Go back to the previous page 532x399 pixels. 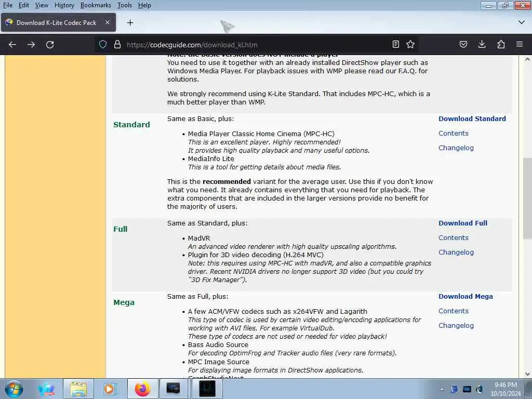pyautogui.click(x=12, y=45)
